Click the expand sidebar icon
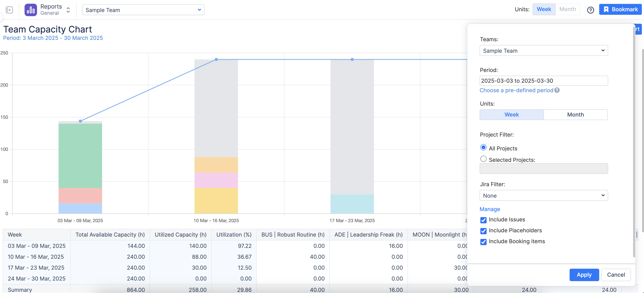This screenshot has width=644, height=293. pyautogui.click(x=9, y=10)
